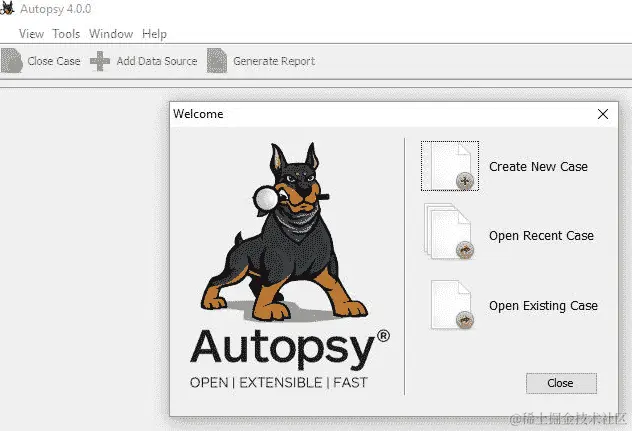The width and height of the screenshot is (632, 431).
Task: Click the Create New Case label
Action: 538,167
